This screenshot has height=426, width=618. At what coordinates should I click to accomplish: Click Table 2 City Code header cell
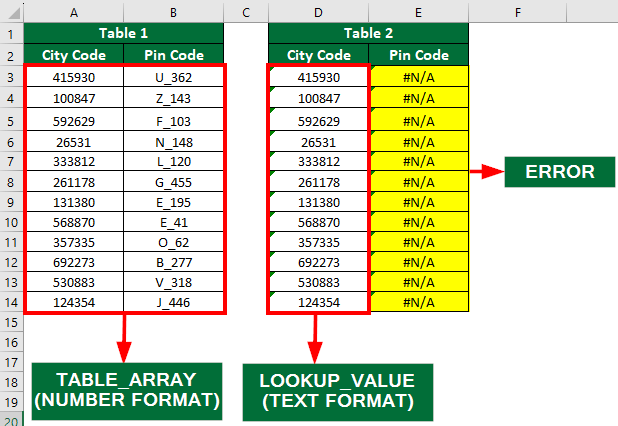pyautogui.click(x=318, y=55)
